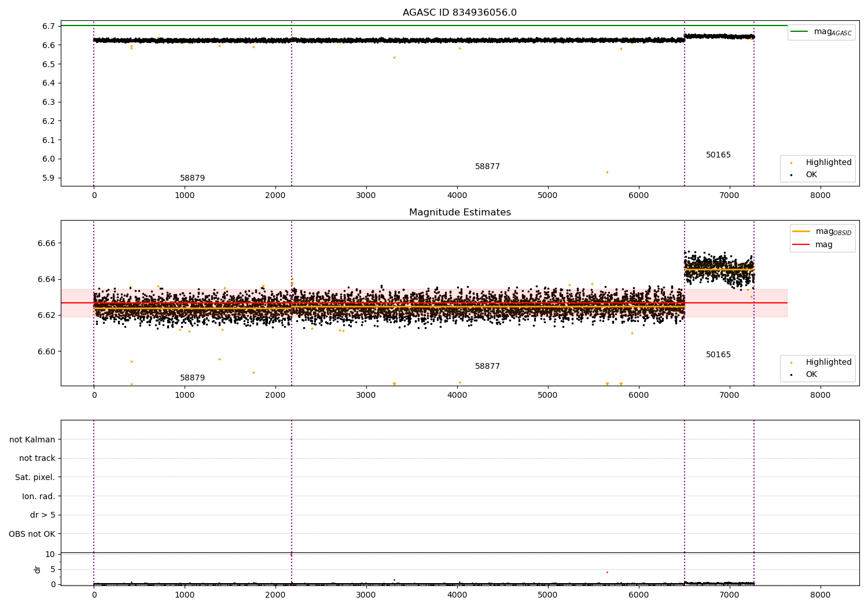Click the 6.7 y-tick in top plot

49,26
